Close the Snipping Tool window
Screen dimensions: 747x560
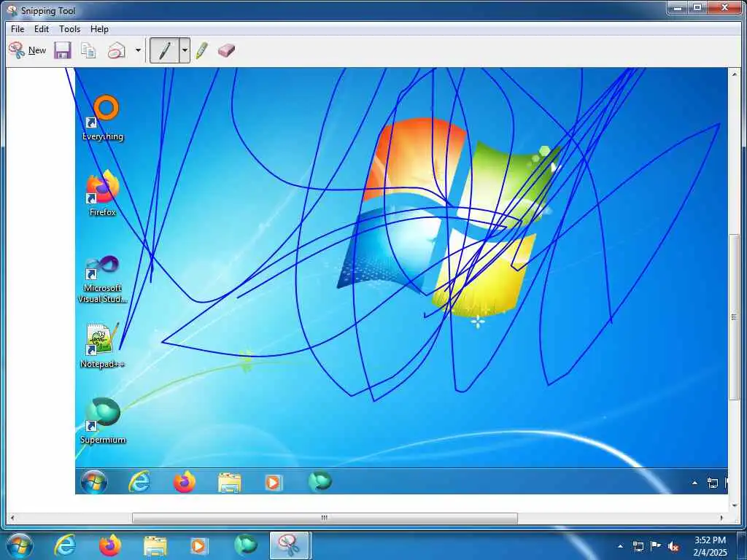(724, 8)
